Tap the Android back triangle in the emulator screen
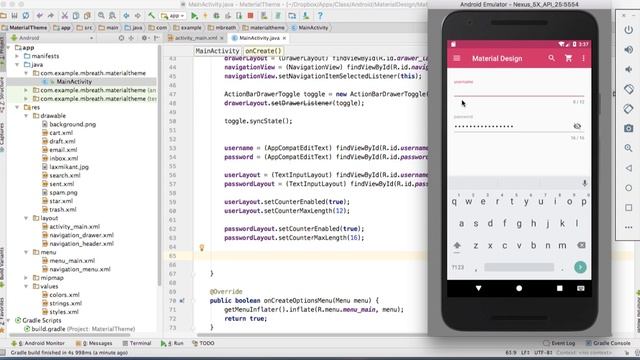The width and height of the screenshot is (640, 360). (x=478, y=288)
